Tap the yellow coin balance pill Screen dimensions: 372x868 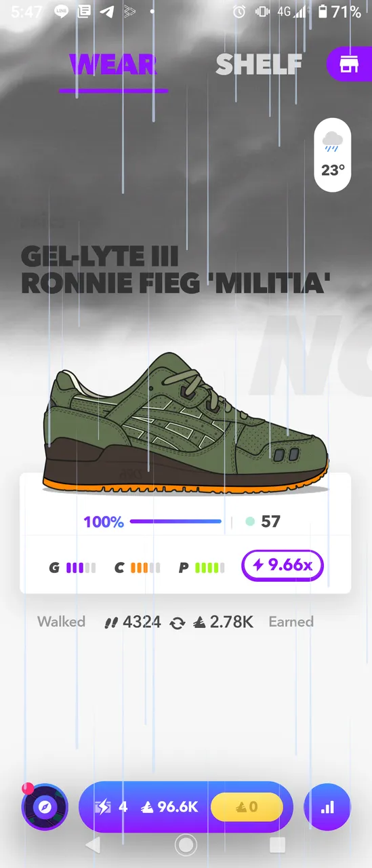tap(247, 807)
